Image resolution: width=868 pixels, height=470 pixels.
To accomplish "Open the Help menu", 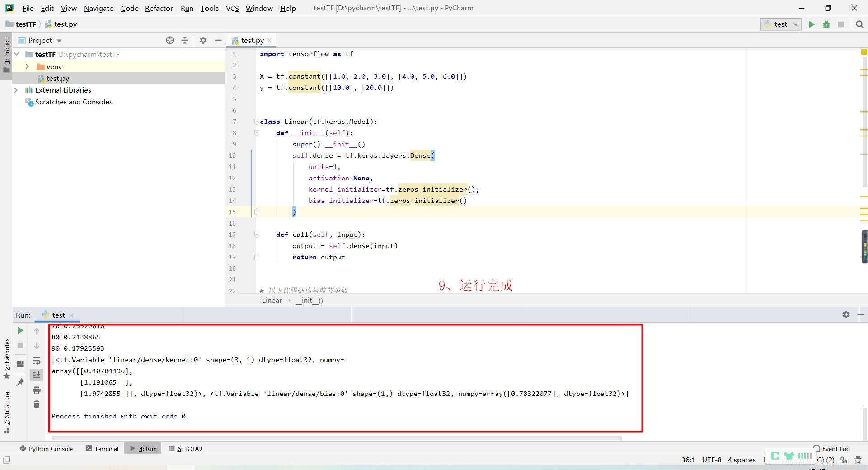I will (x=288, y=8).
